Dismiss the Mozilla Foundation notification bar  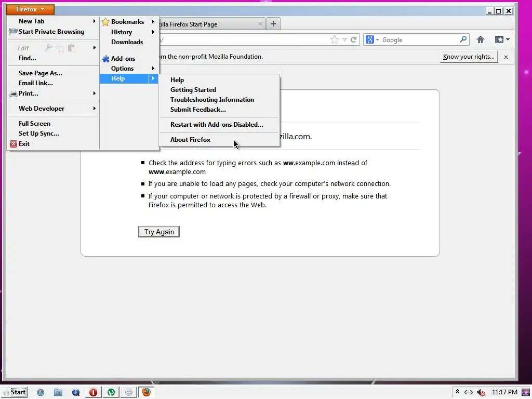[x=506, y=57]
